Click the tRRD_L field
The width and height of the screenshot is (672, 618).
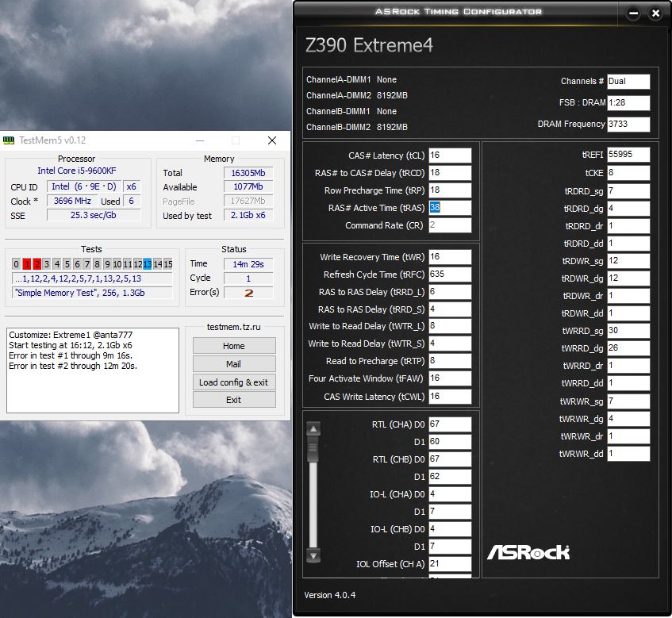(450, 292)
